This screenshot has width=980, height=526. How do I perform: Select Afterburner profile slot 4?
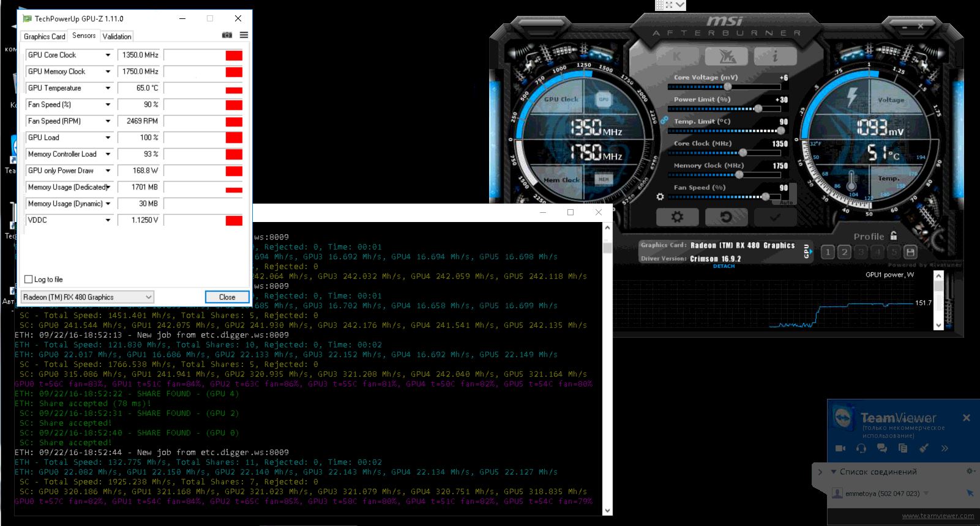coord(877,252)
